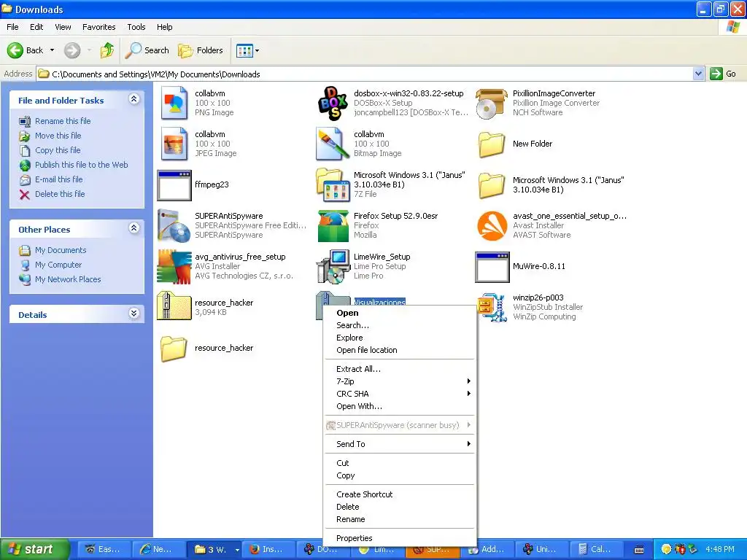Select Copy in the context menu
Screen dimensions: 747x560
click(400, 475)
